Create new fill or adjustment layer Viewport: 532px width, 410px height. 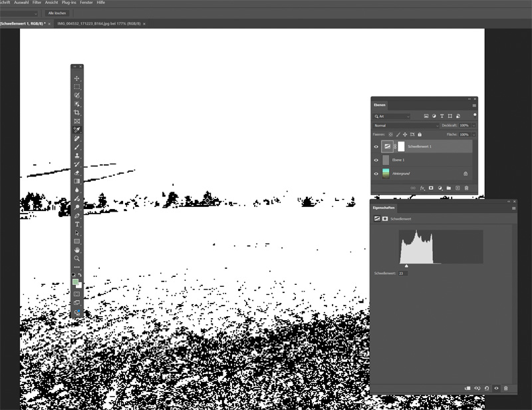(440, 188)
